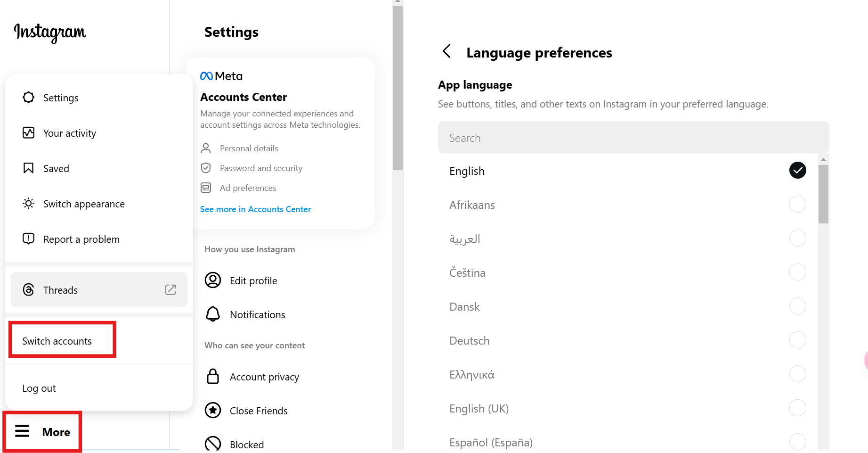
Task: Click the language Search field
Action: (x=633, y=138)
